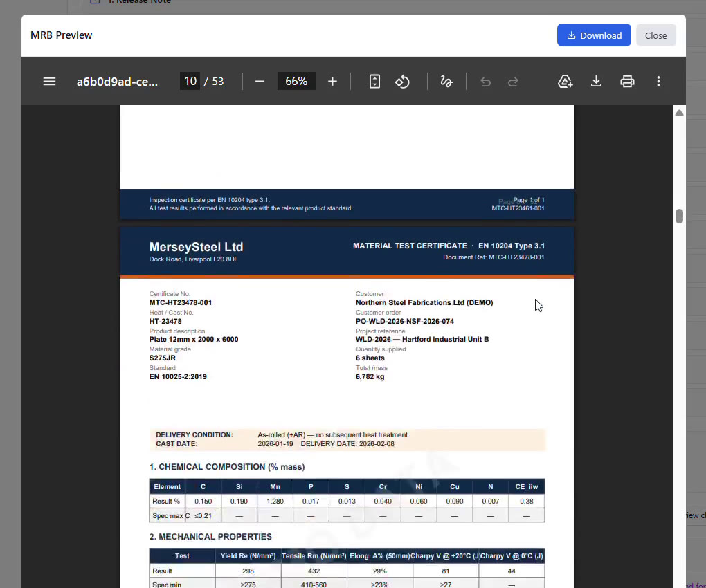Open the PDF viewer sidebar hamburger menu

coord(50,82)
